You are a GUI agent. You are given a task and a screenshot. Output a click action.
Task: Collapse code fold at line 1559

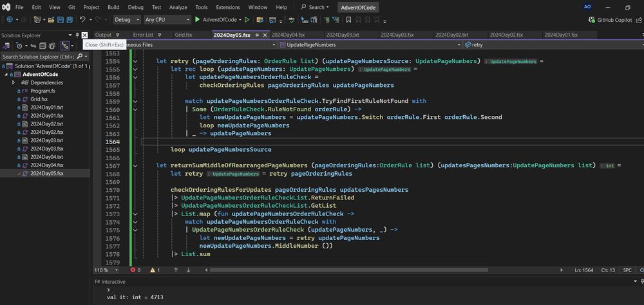pyautogui.click(x=135, y=101)
